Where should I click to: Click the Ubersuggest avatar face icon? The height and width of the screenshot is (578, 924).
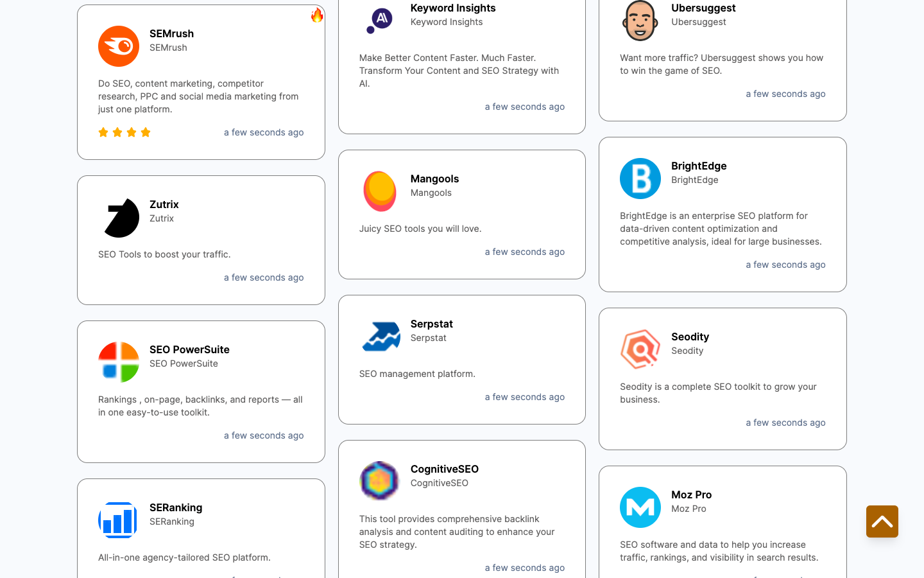coord(640,21)
